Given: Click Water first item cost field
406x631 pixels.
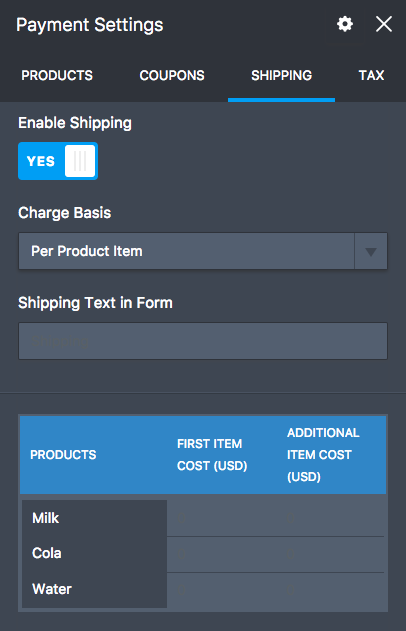Looking at the screenshot, I should point(222,590).
